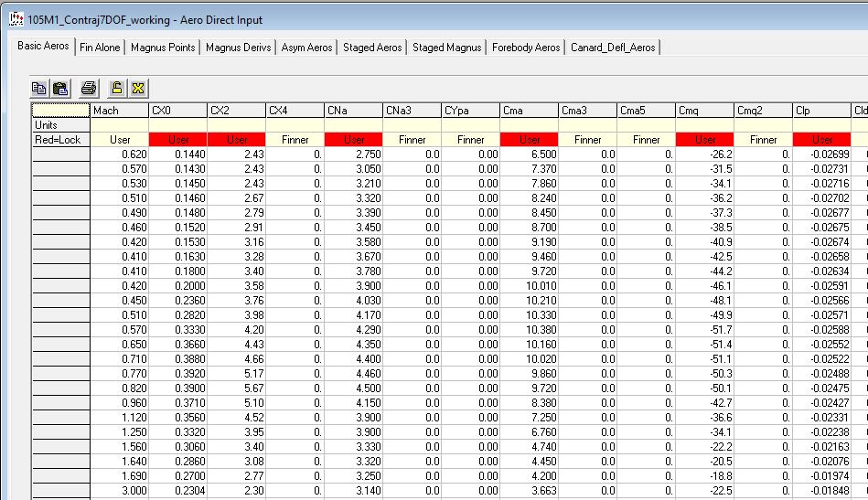The height and width of the screenshot is (500, 868).
Task: Click the CX0 cell containing 0.1440
Action: click(178, 154)
